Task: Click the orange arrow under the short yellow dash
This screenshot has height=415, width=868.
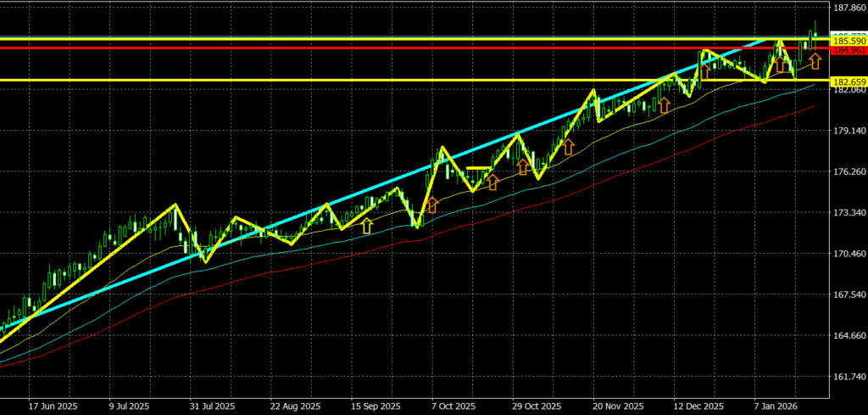Action: (x=492, y=182)
